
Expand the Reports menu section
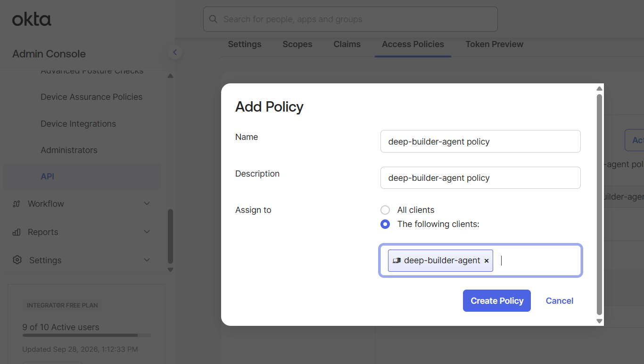tap(147, 232)
